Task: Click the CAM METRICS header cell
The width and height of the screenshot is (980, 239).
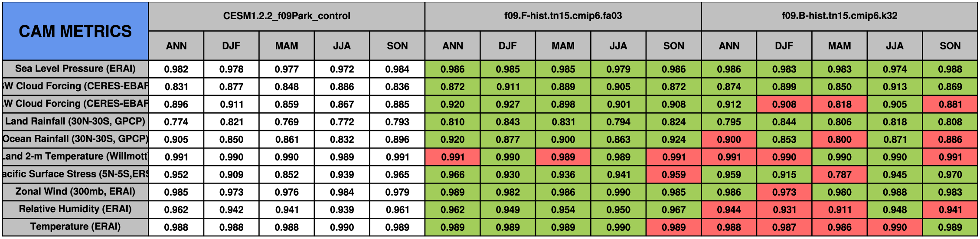Action: point(75,31)
